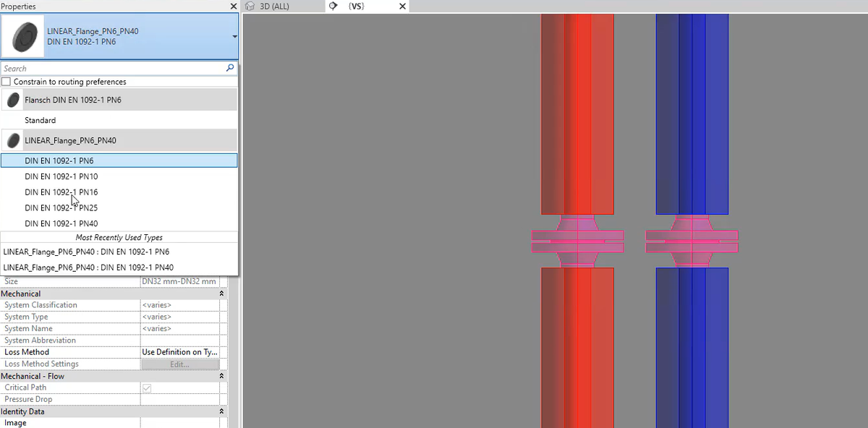Click the System Type value field
Viewport: 868px width, 428px height.
tap(179, 317)
